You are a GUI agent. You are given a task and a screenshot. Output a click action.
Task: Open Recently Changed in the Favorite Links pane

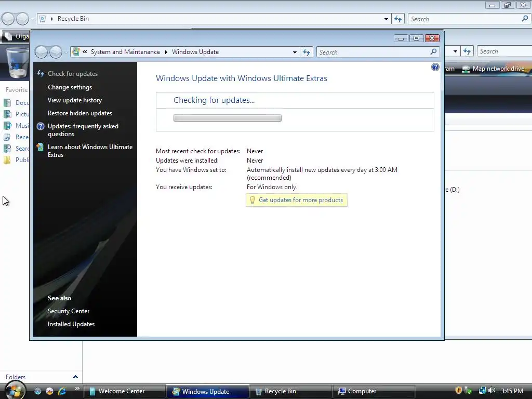click(17, 137)
